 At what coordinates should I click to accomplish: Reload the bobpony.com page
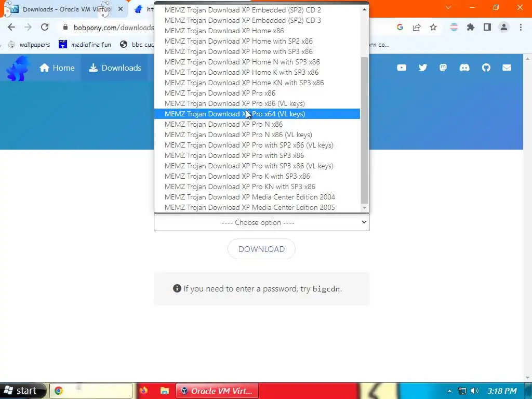(x=45, y=28)
